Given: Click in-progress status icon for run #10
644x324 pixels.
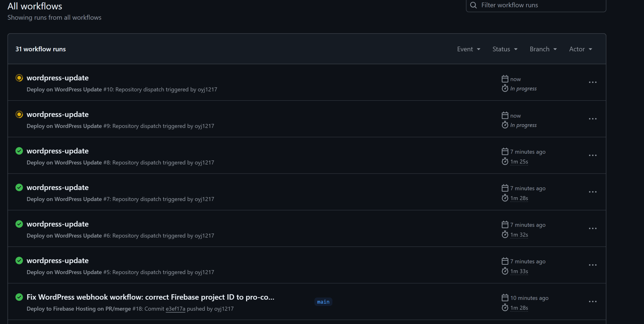Looking at the screenshot, I should [x=19, y=78].
